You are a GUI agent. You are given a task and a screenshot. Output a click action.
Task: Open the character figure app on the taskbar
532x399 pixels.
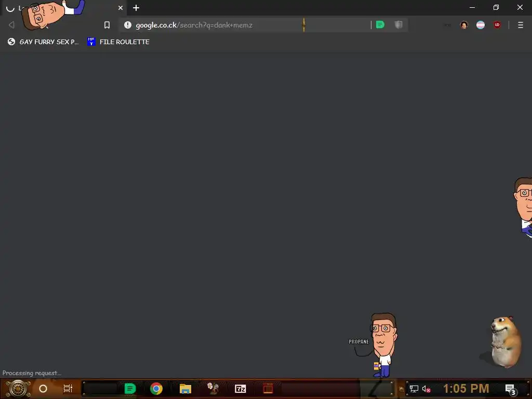click(213, 389)
